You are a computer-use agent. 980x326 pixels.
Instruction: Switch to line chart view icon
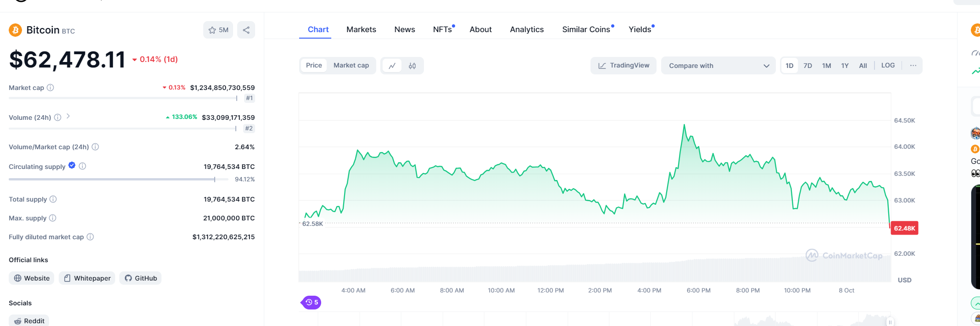coord(392,66)
